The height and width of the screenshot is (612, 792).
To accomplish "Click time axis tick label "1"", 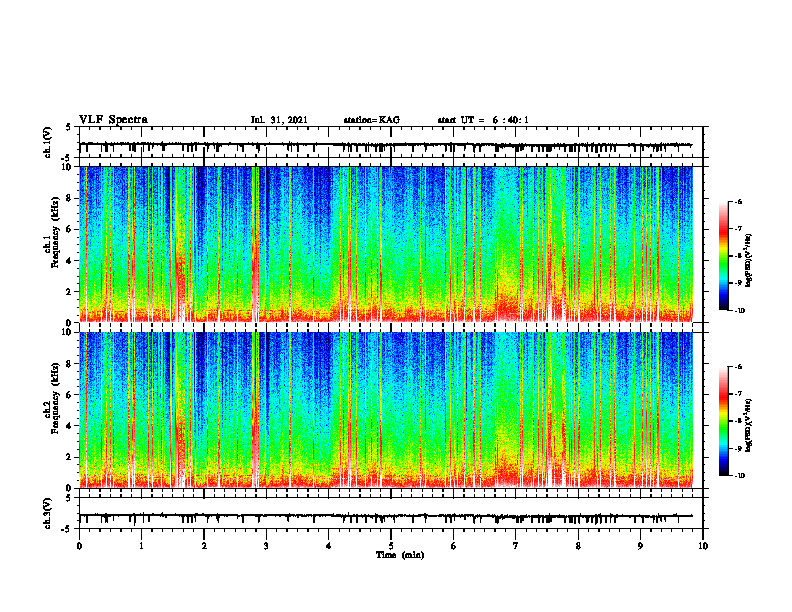I will click(141, 546).
